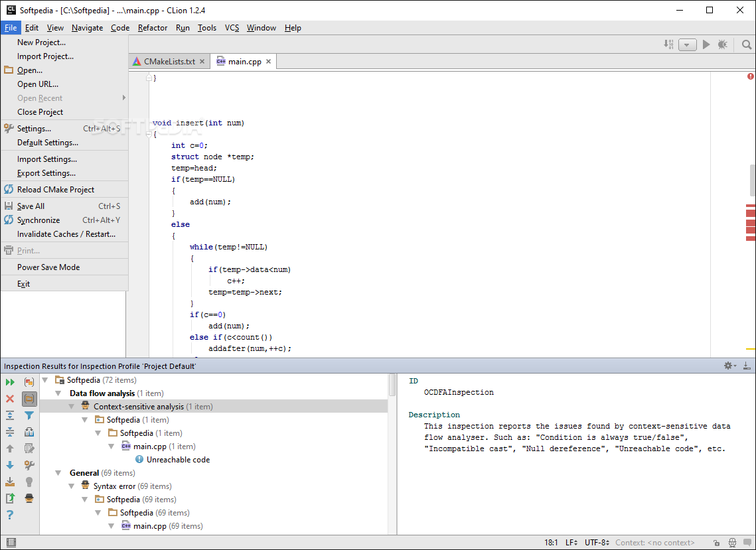
Task: Click the lock icon in status bar
Action: (x=716, y=543)
